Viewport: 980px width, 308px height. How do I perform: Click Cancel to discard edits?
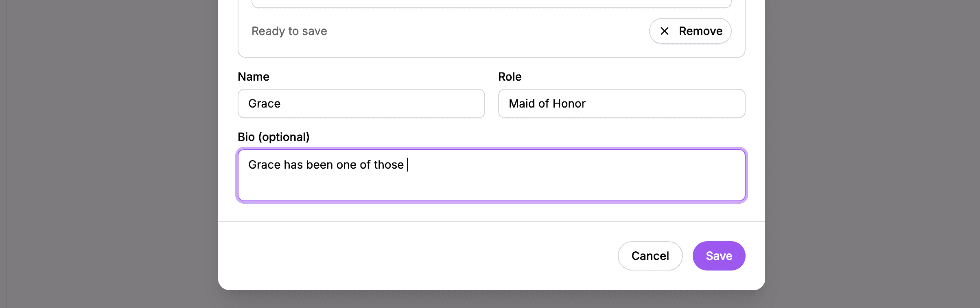click(x=650, y=255)
